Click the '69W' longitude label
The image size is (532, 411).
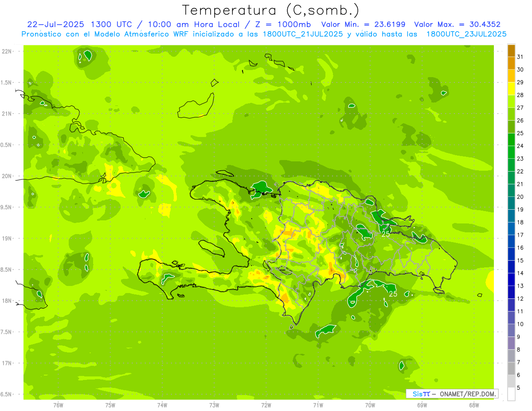pyautogui.click(x=422, y=405)
